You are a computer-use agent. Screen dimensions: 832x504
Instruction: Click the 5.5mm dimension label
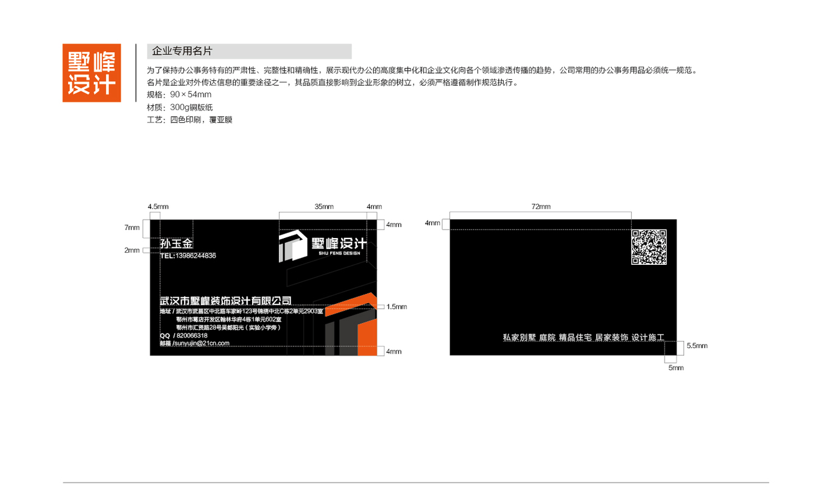[x=697, y=346]
